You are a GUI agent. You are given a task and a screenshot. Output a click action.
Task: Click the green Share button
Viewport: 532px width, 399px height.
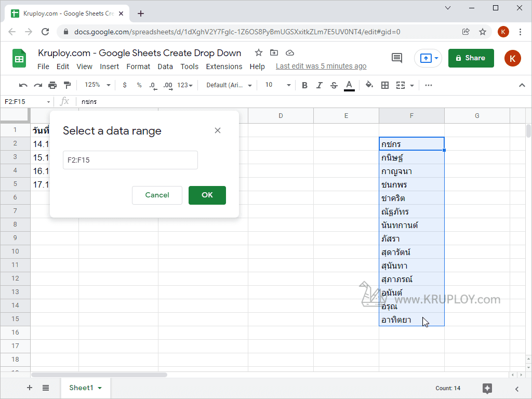pos(471,58)
